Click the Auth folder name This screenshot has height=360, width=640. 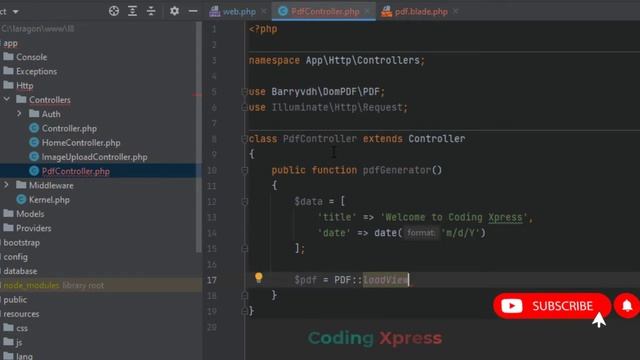pyautogui.click(x=51, y=114)
